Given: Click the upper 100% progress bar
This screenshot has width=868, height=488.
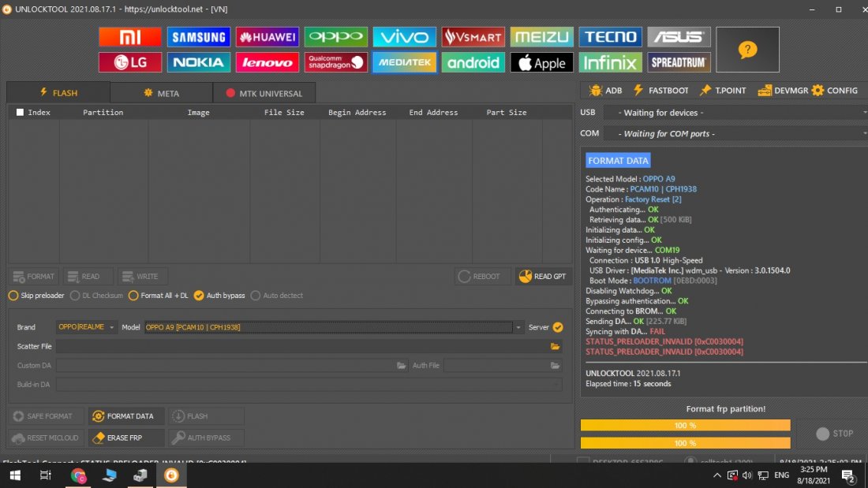Looking at the screenshot, I should click(x=685, y=426).
